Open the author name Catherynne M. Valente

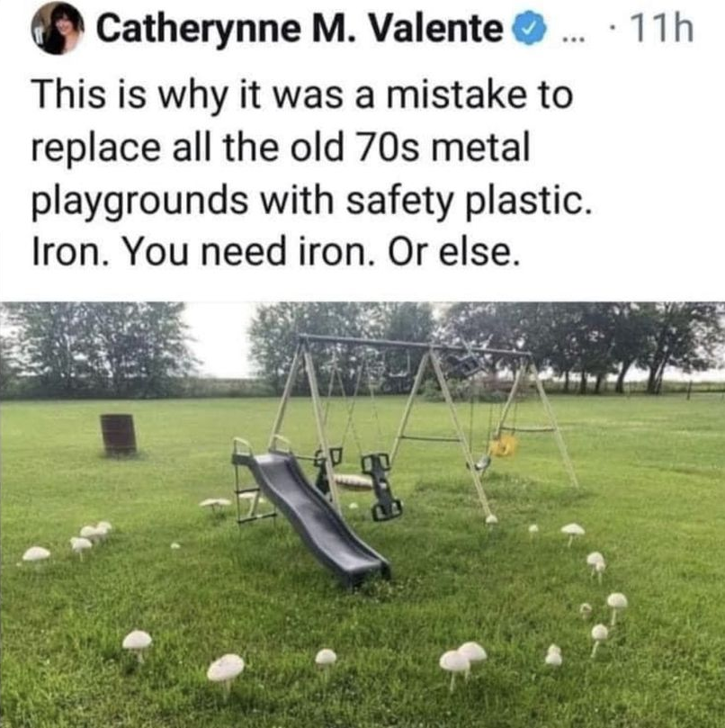click(x=300, y=29)
